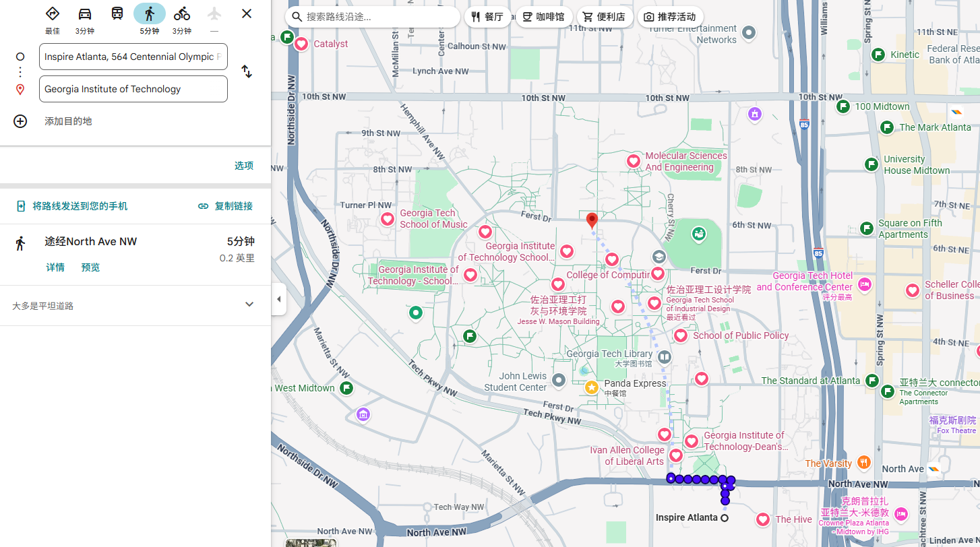
Task: Open route options (选项)
Action: click(x=244, y=166)
